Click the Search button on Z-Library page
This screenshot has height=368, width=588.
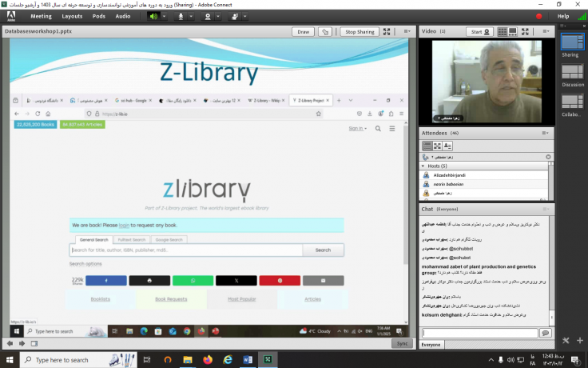(x=323, y=250)
